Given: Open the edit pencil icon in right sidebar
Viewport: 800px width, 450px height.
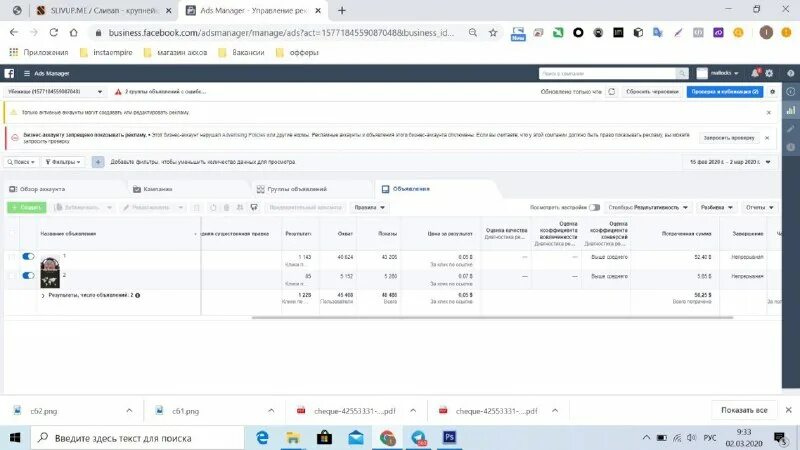Looking at the screenshot, I should click(x=791, y=129).
